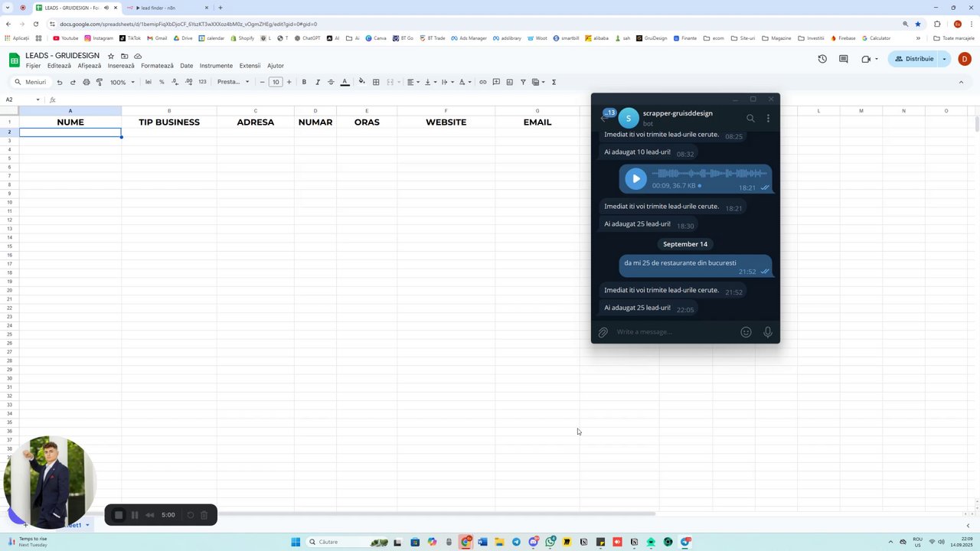Open the Inserează menu
The height and width of the screenshot is (551, 980).
coord(121,66)
